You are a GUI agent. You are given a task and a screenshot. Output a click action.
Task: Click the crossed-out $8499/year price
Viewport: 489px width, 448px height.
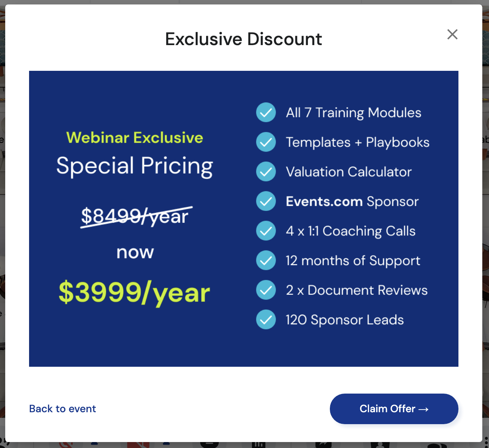pos(135,217)
